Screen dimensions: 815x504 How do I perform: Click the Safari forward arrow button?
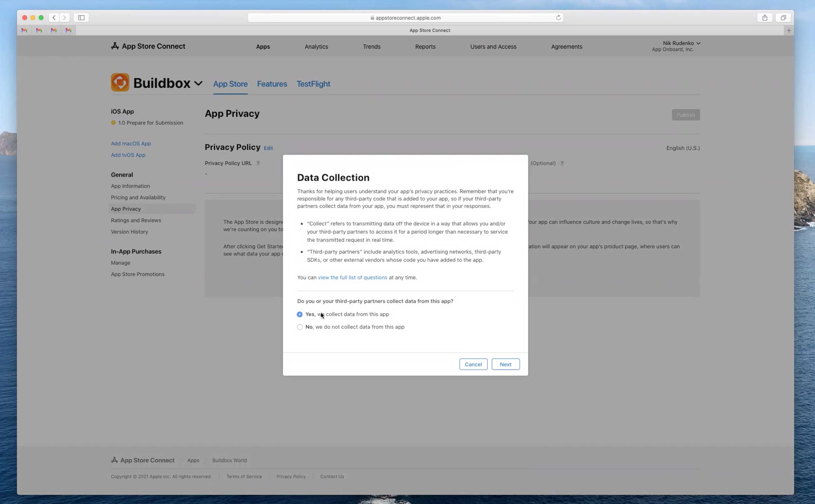tap(65, 17)
